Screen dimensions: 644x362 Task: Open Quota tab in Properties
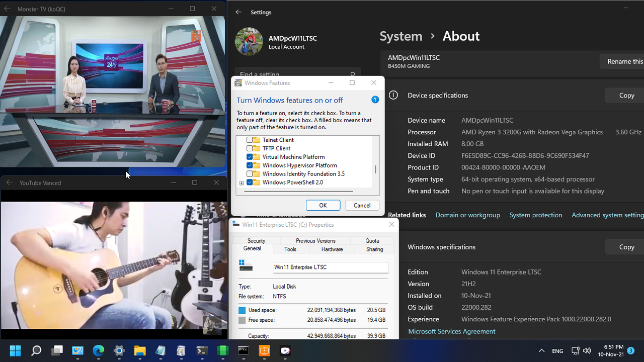pyautogui.click(x=372, y=241)
